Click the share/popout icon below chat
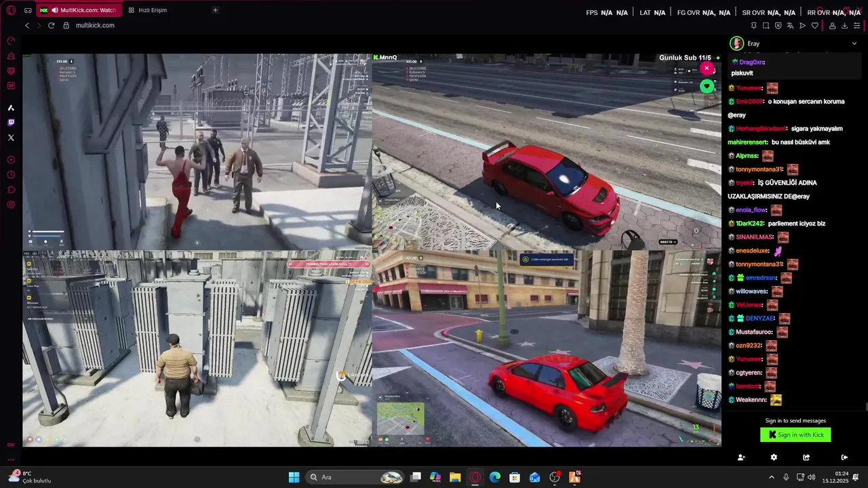This screenshot has width=868, height=488. tap(806, 457)
